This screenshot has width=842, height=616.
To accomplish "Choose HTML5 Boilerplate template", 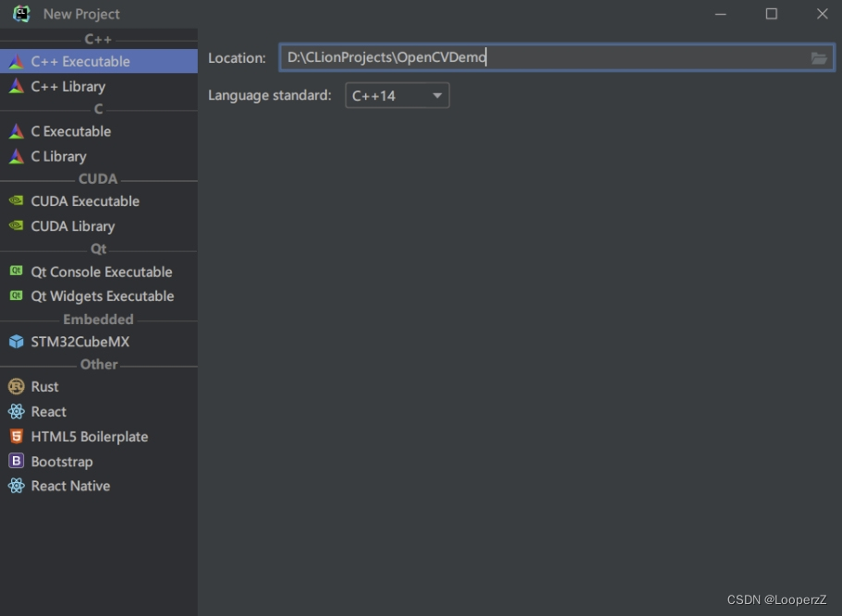I will pyautogui.click(x=99, y=436).
